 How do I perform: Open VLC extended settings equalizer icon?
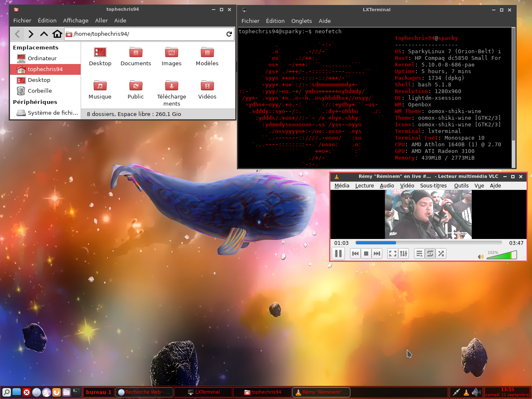pyautogui.click(x=404, y=254)
